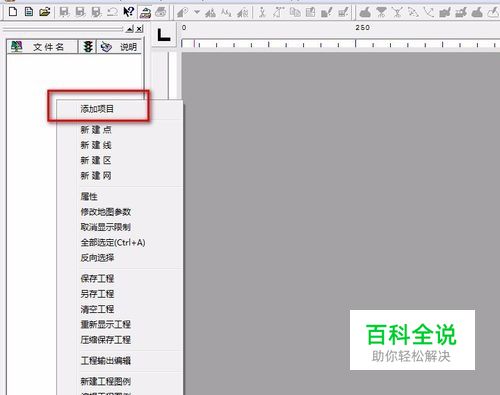Click the traffic light status column header
The width and height of the screenshot is (500, 395).
pos(88,47)
